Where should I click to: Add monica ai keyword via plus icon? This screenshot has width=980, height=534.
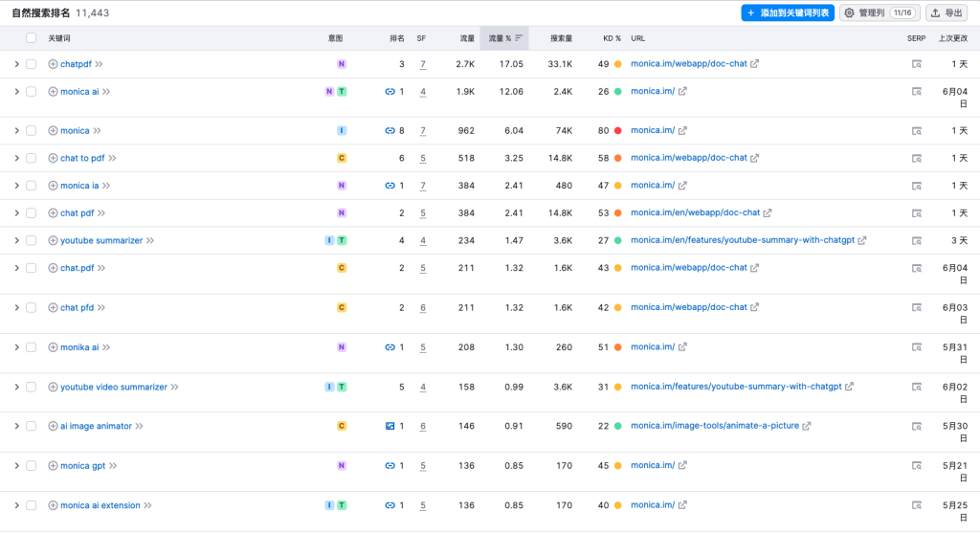pyautogui.click(x=54, y=91)
